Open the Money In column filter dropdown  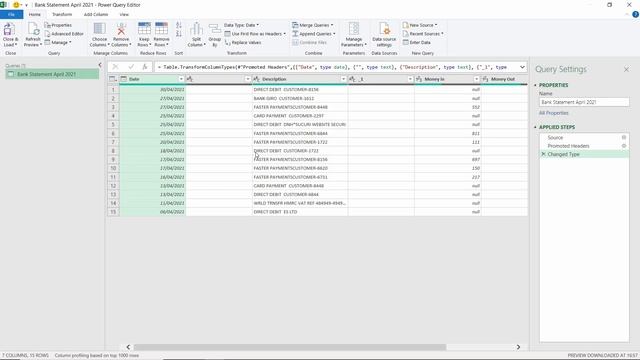[x=476, y=79]
